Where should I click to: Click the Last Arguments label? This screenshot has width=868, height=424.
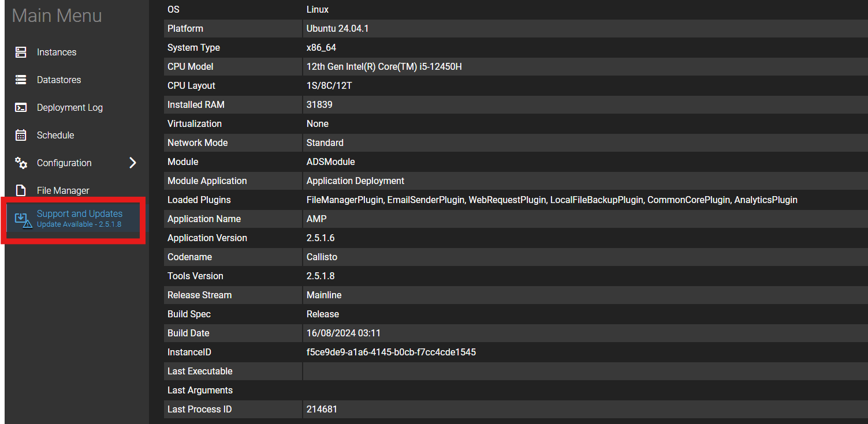(200, 391)
